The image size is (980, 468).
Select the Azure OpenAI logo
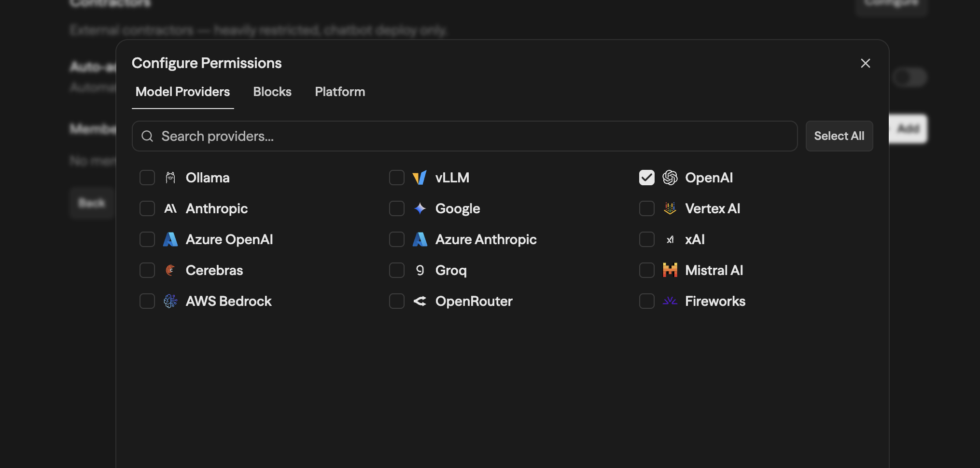(170, 239)
